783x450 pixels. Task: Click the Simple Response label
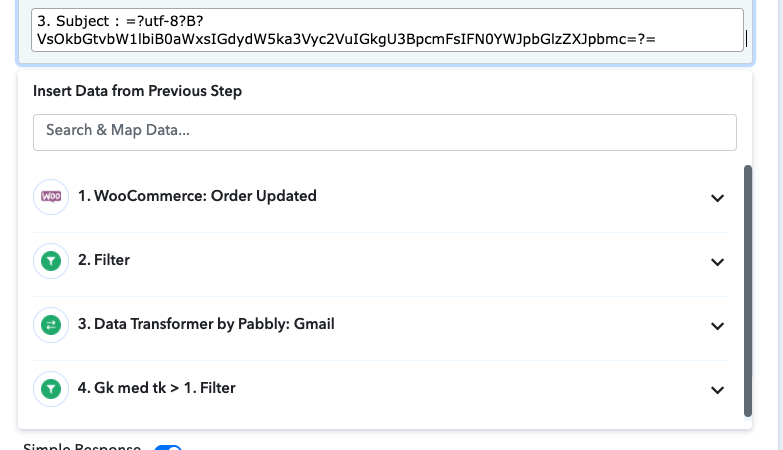tap(82, 447)
